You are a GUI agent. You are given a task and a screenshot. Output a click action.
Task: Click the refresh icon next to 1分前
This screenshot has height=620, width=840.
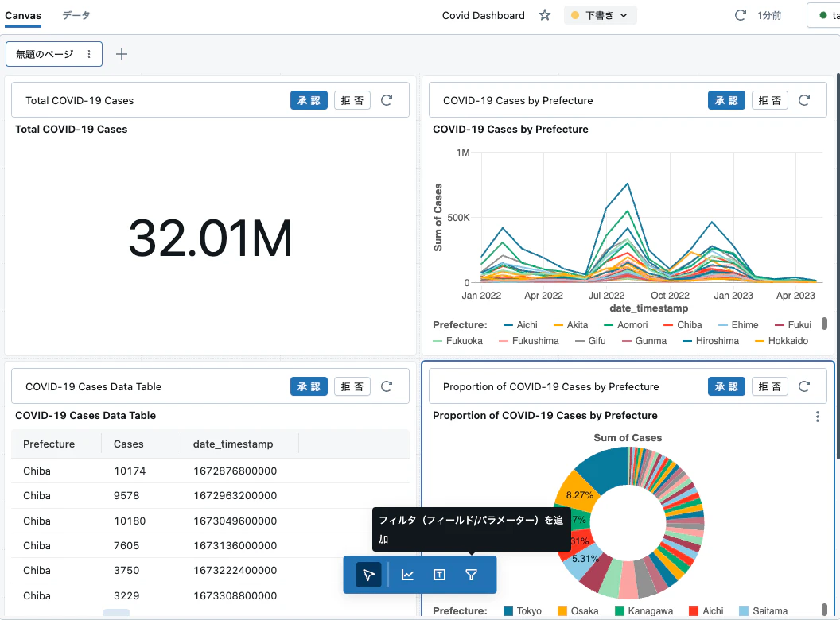click(741, 15)
